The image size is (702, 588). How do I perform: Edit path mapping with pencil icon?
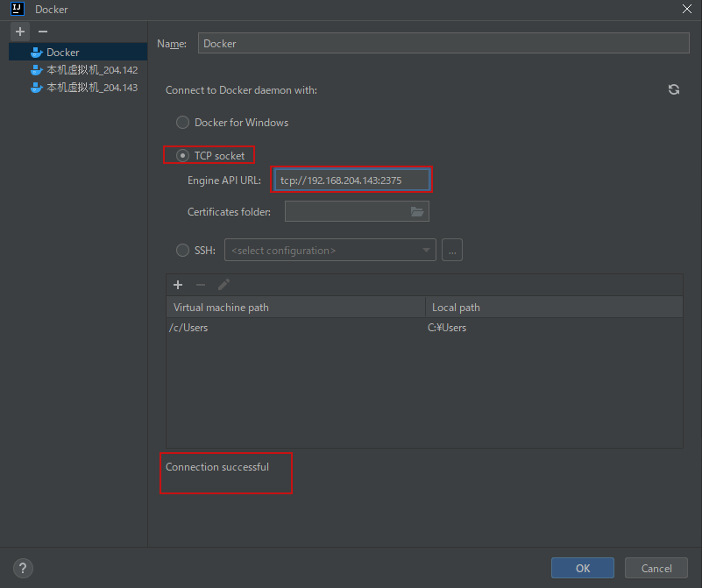pyautogui.click(x=223, y=285)
